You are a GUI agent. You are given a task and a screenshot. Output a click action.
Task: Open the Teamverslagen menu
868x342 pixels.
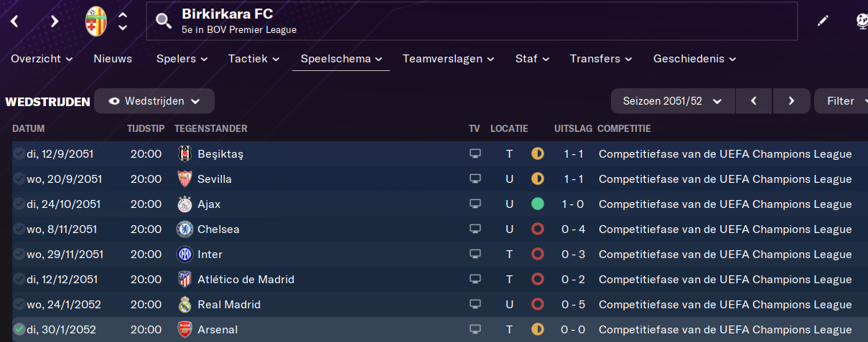449,59
